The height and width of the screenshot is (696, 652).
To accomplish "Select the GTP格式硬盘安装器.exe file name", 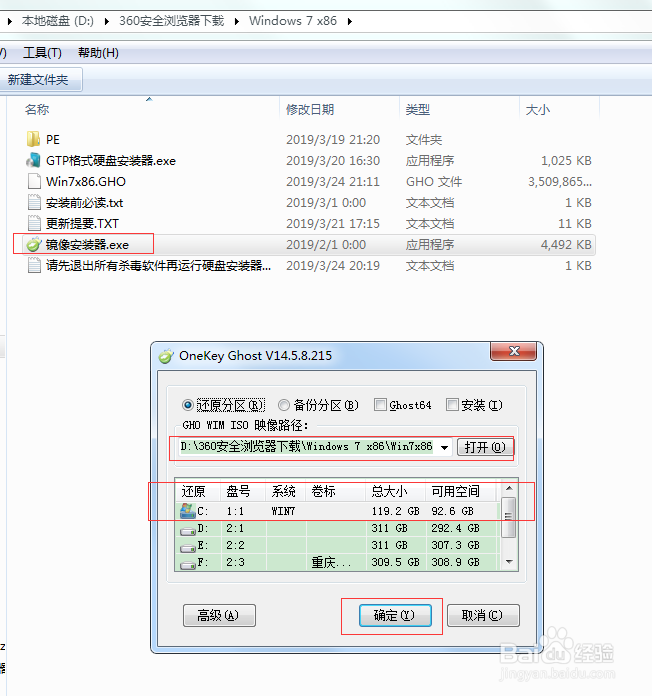I will pos(111,161).
